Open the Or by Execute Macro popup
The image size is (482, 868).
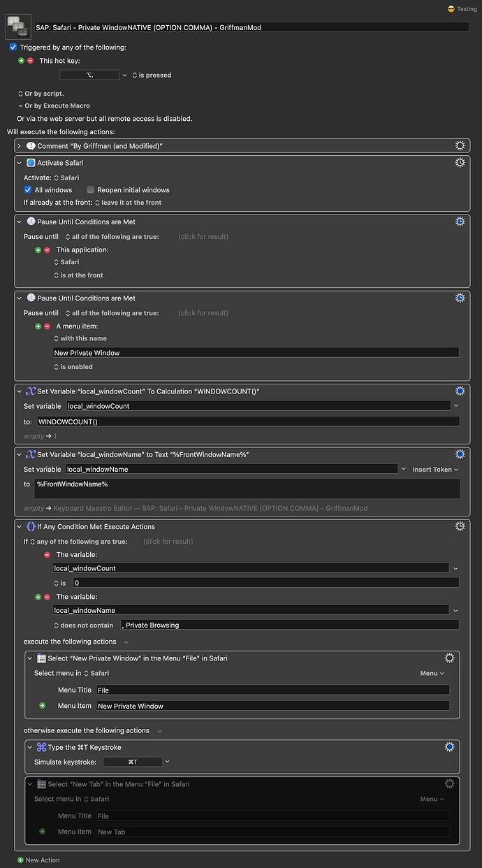click(54, 106)
